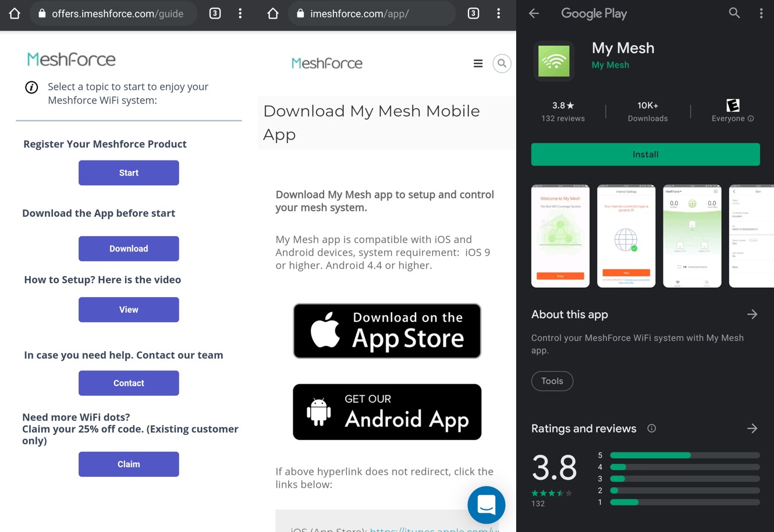The image size is (774, 532).
Task: Tap the 3.8 star 132 reviews summary
Action: (x=563, y=112)
